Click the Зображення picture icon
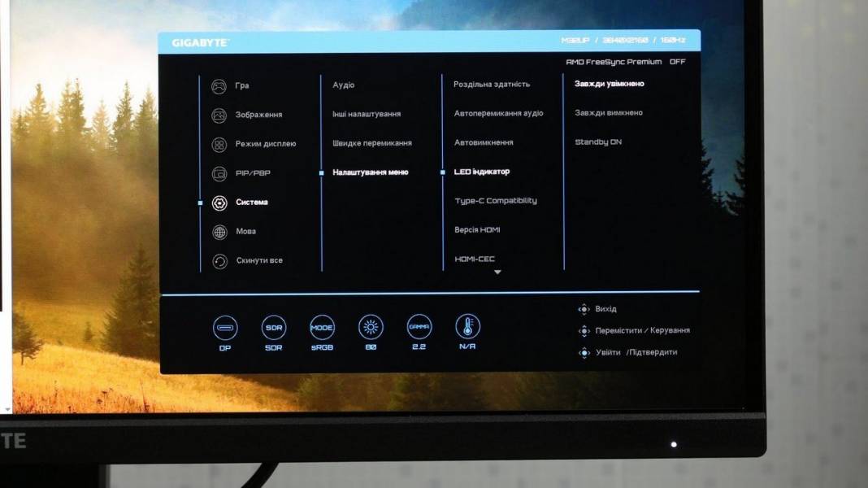 point(219,115)
